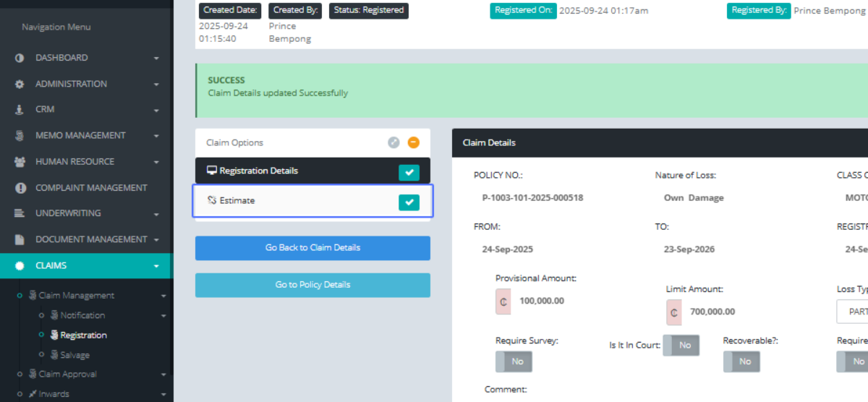Toggle the Require Survey switch
This screenshot has height=402, width=868.
514,362
